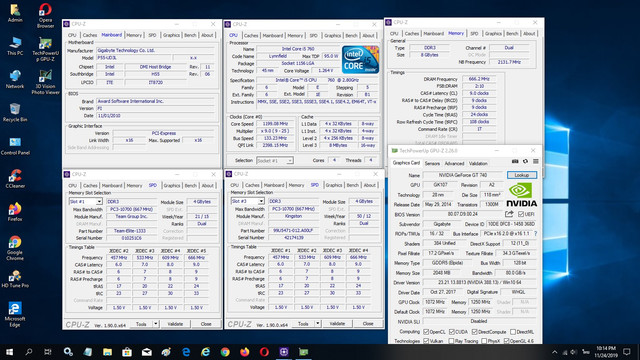The height and width of the screenshot is (360, 640).
Task: Toggle the OpenCL checkbox
Action: coord(426,332)
